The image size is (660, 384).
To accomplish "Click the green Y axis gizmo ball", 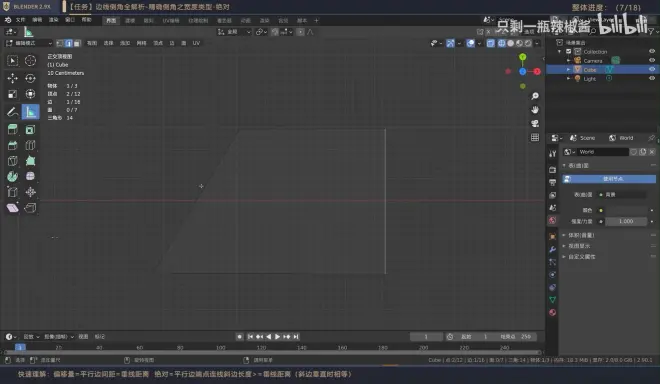I will pyautogui.click(x=522, y=57).
